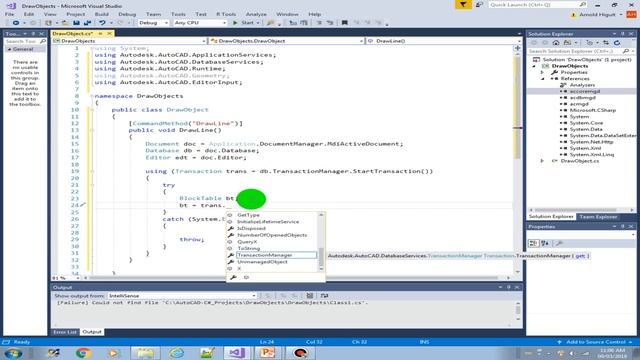Collapse the DrawObjects project node
Screen dimensions: 640x360
[x=534, y=66]
